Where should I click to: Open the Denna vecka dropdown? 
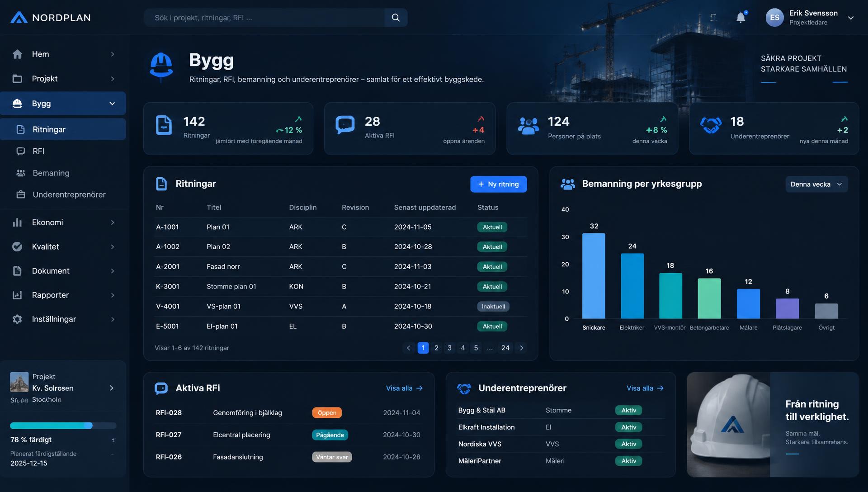(x=816, y=184)
